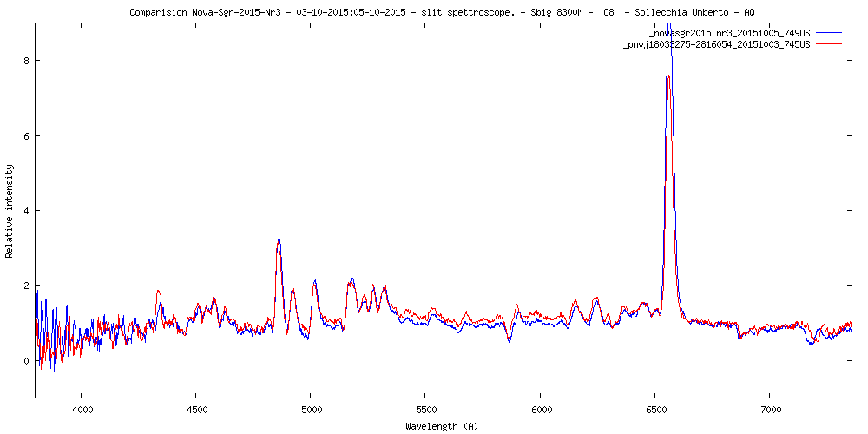Image resolution: width=868 pixels, height=434 pixels.
Task: Click the 'Relative intensity' y-axis label
Action: click(10, 211)
